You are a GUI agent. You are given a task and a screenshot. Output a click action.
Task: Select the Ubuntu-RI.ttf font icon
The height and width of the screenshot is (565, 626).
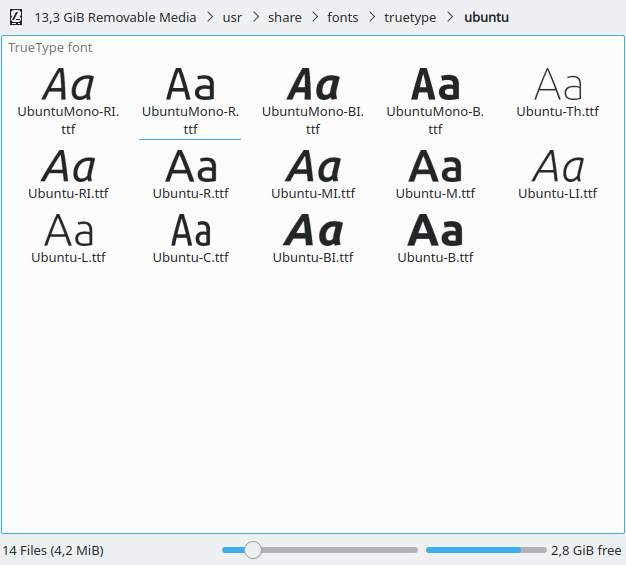(68, 166)
